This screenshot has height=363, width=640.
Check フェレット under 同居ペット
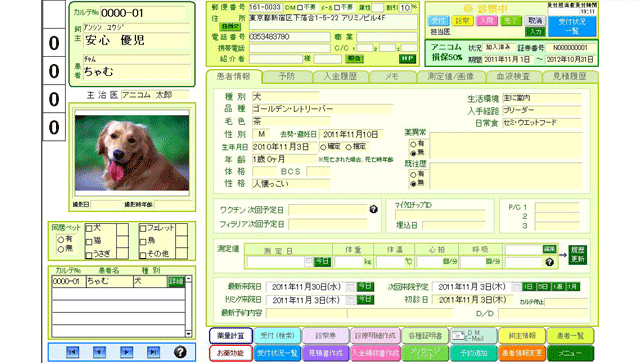(142, 229)
